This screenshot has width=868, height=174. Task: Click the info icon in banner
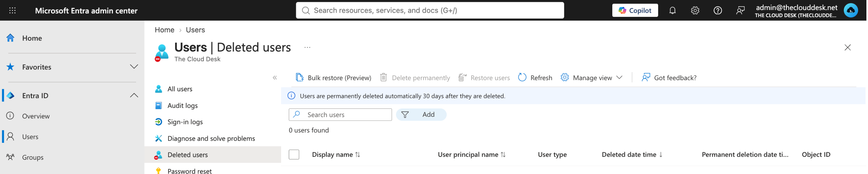(x=291, y=96)
